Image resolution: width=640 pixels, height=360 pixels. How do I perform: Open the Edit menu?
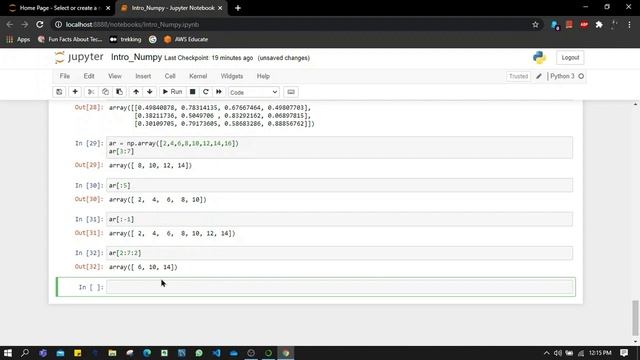point(89,76)
